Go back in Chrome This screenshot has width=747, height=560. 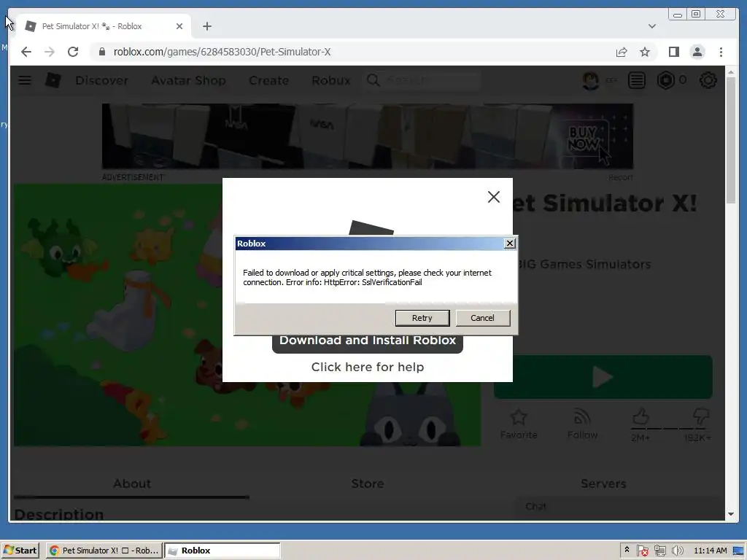pos(26,52)
